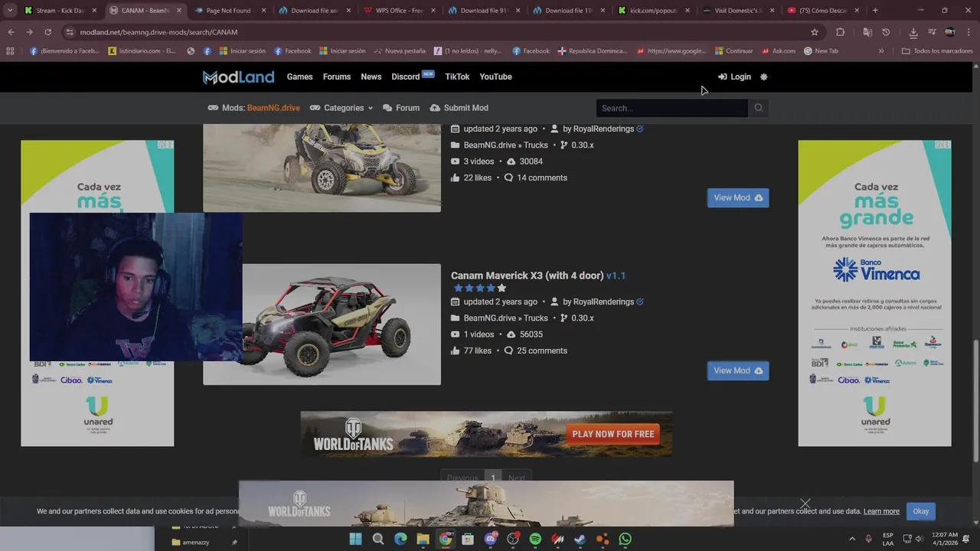Open the Windows Start menu

[x=355, y=539]
